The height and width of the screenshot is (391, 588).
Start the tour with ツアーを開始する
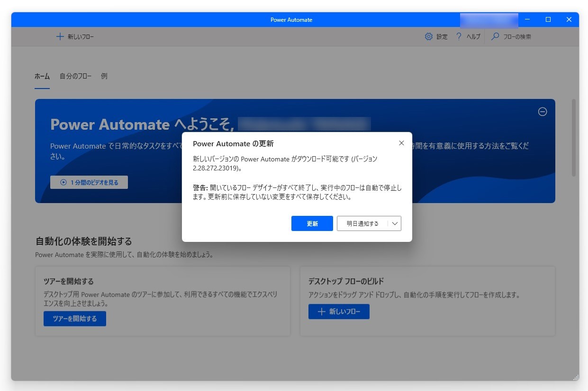(74, 319)
